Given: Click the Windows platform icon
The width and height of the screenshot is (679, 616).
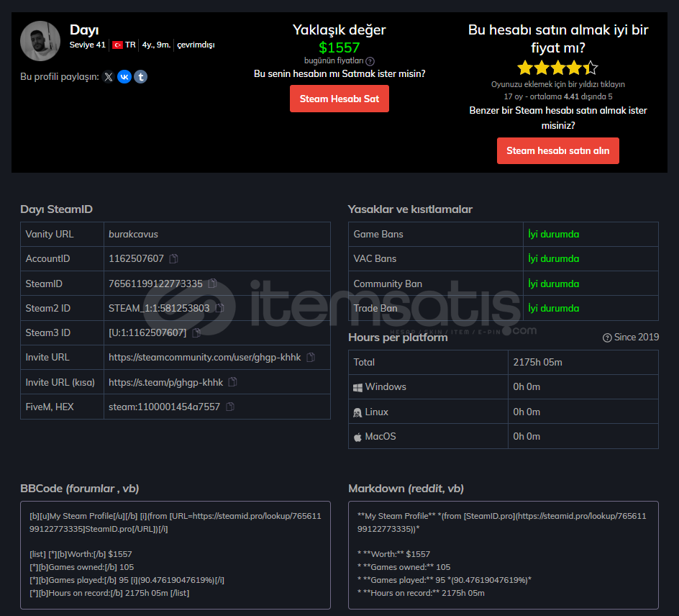Looking at the screenshot, I should pos(357,387).
